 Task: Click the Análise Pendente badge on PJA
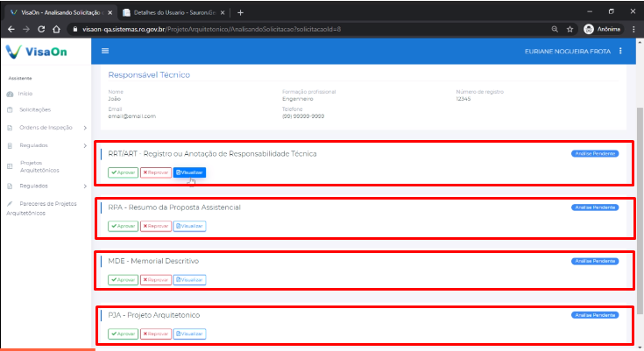click(595, 315)
